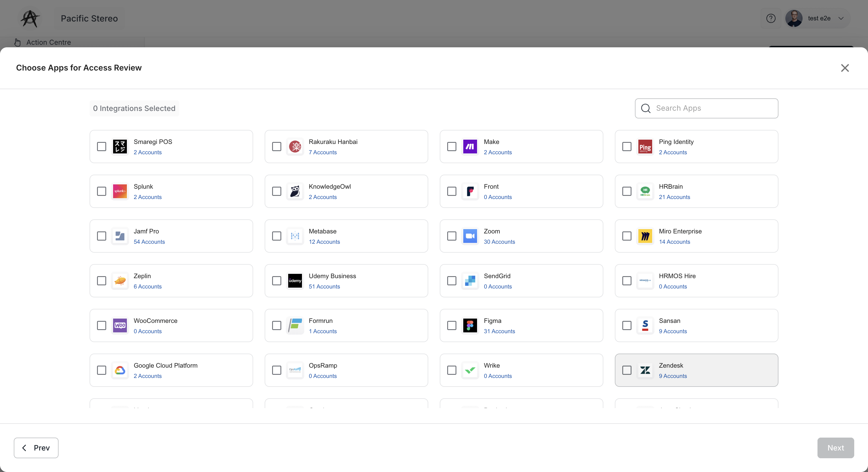Image resolution: width=868 pixels, height=472 pixels.
Task: Tick the Google Cloud Platform checkbox
Action: coord(101,370)
